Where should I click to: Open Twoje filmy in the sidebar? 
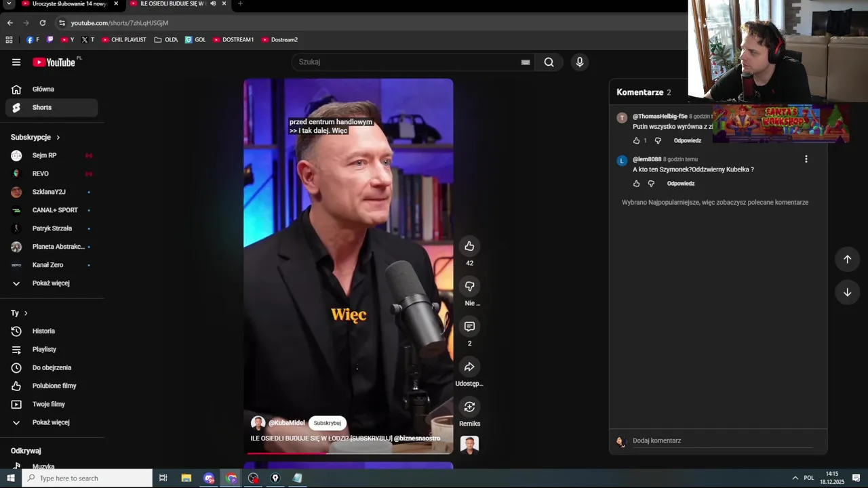52,405
